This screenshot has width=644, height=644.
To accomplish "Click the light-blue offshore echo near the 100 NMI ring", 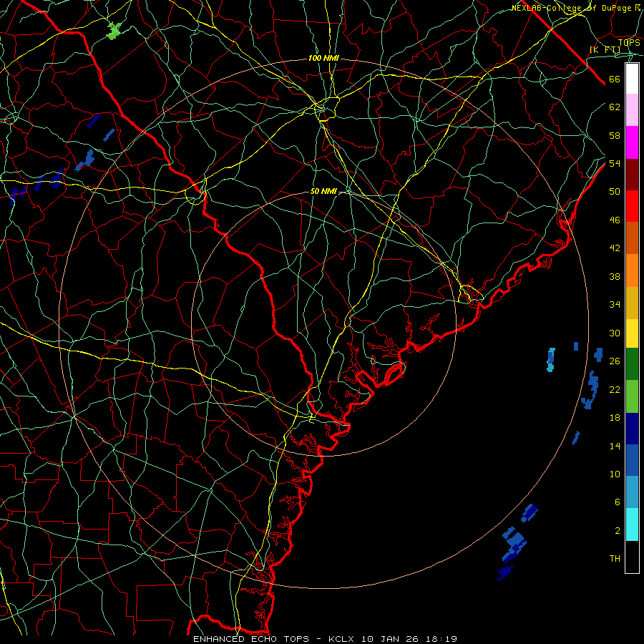I will [x=551, y=360].
